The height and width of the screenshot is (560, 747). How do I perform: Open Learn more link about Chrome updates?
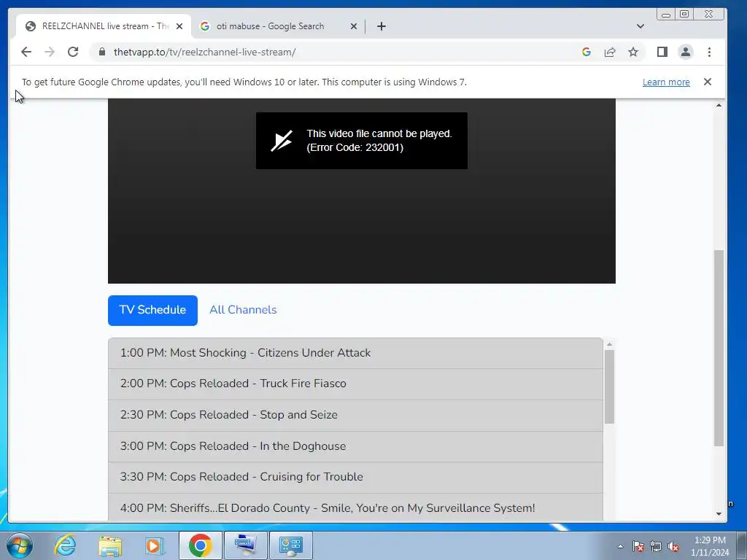[666, 82]
